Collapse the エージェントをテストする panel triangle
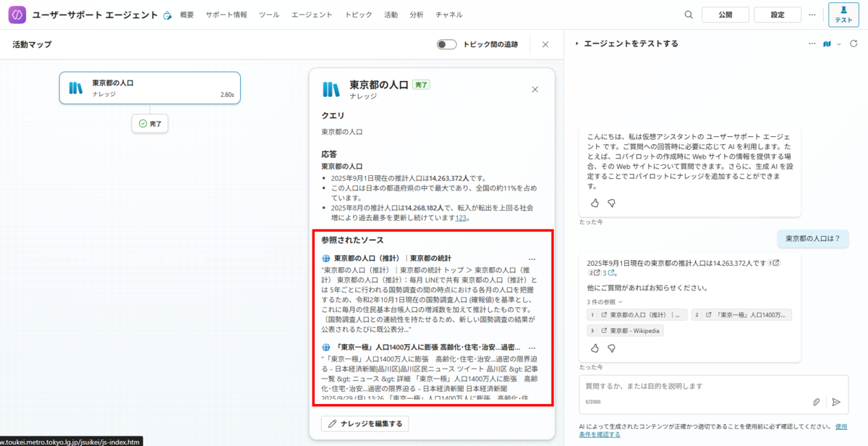This screenshot has width=868, height=446. [576, 44]
